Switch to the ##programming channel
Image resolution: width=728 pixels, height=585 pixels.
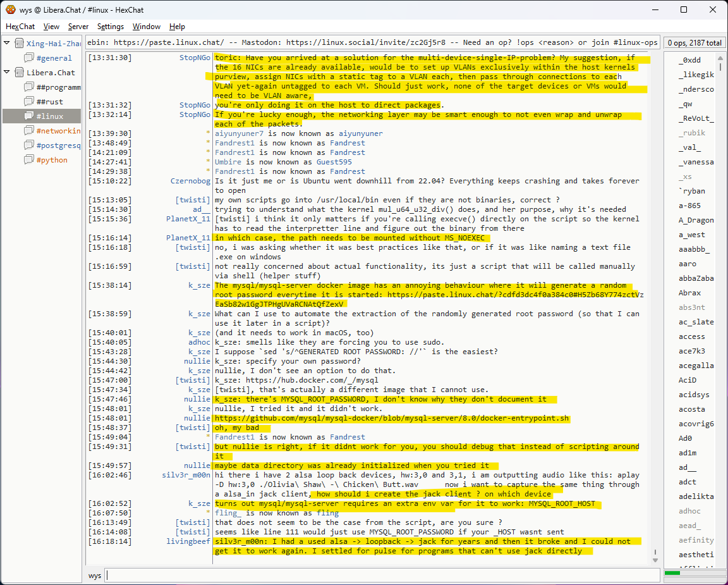(x=58, y=87)
